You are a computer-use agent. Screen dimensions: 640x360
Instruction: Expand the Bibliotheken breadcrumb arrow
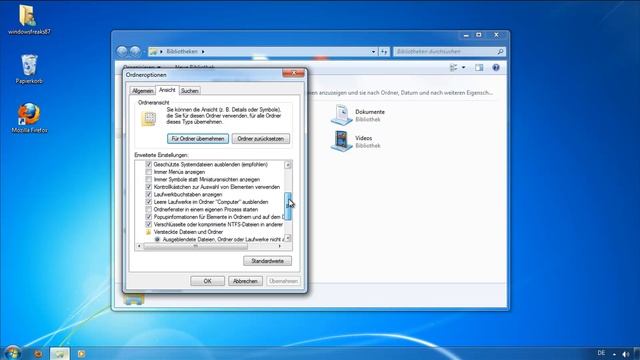coord(203,51)
